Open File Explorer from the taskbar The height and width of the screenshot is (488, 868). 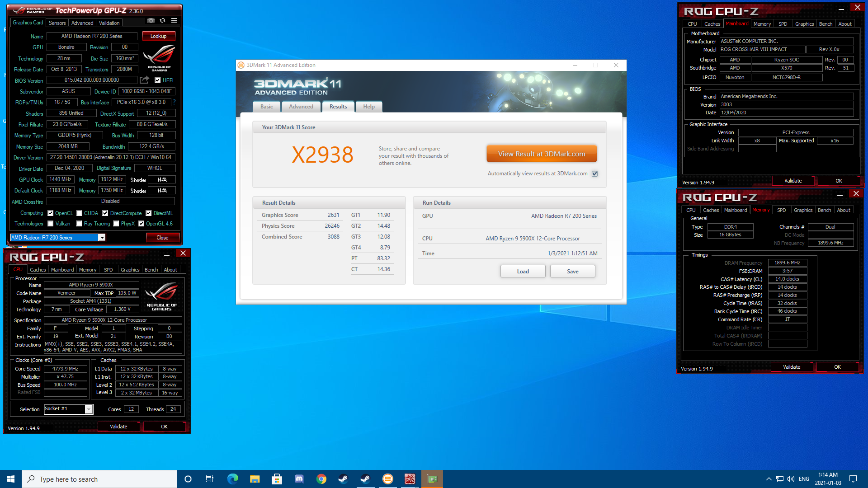pos(255,479)
